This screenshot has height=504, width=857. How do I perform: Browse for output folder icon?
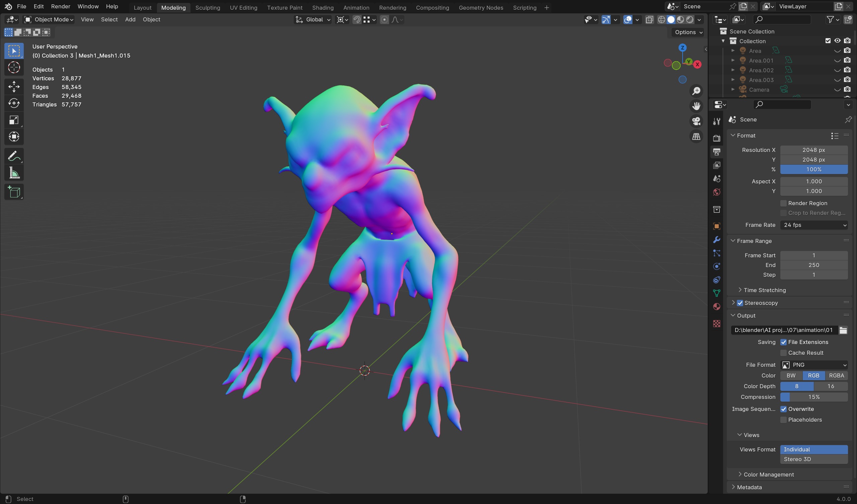[843, 330]
